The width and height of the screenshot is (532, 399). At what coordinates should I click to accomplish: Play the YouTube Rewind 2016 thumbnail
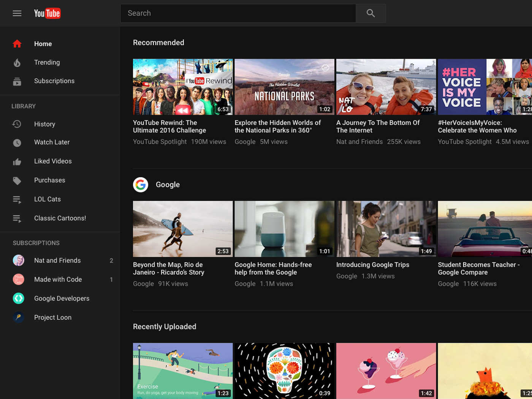click(x=183, y=87)
